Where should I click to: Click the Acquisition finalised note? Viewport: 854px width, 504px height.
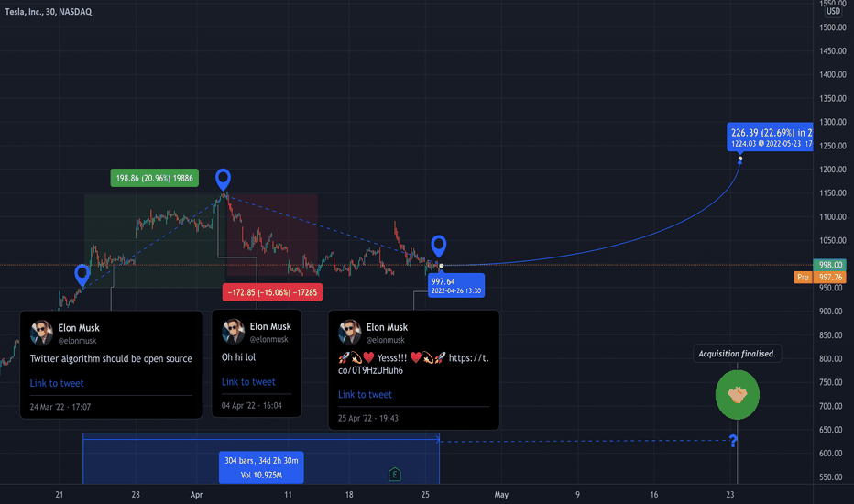[x=737, y=354]
